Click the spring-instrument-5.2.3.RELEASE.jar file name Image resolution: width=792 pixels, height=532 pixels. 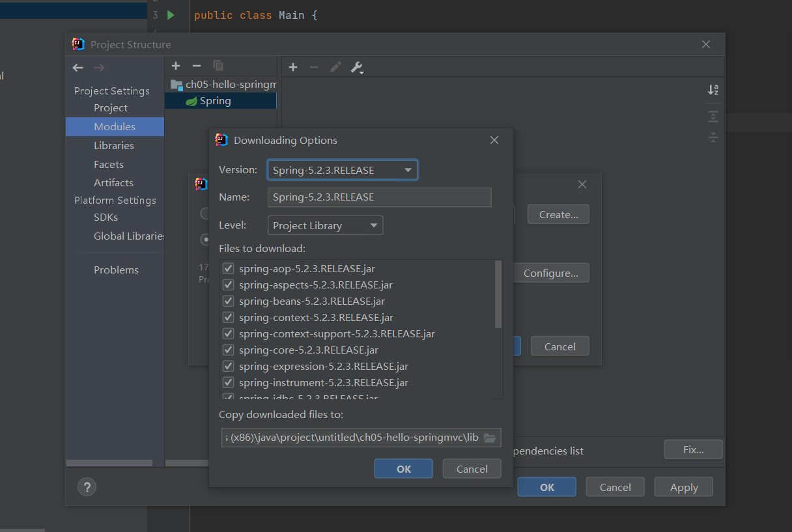[x=324, y=382]
